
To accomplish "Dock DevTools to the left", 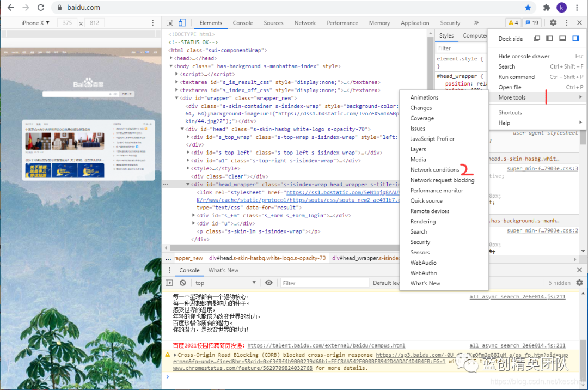I will click(x=549, y=39).
